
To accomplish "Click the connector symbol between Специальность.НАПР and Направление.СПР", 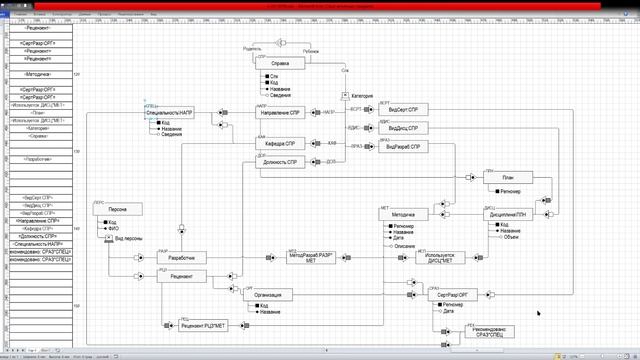I will pos(223,112).
